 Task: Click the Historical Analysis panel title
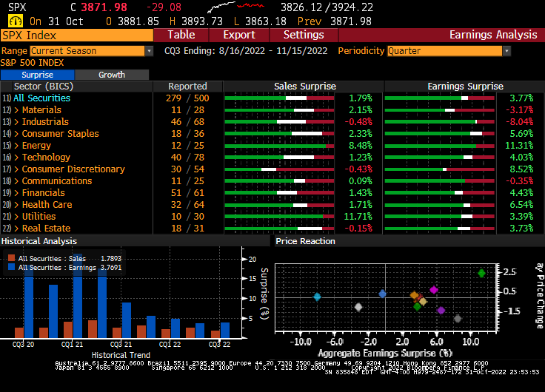click(39, 241)
